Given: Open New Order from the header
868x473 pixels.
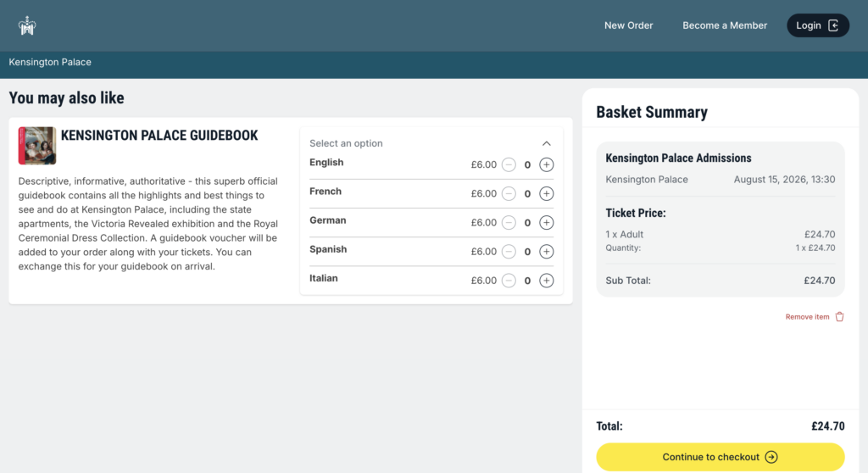Looking at the screenshot, I should 628,25.
